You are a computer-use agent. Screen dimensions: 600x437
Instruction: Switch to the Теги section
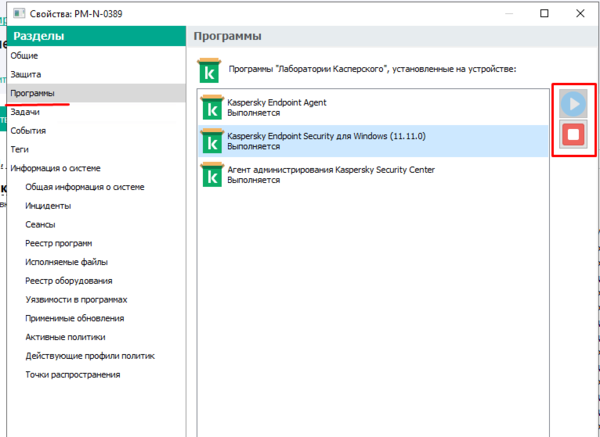20,150
